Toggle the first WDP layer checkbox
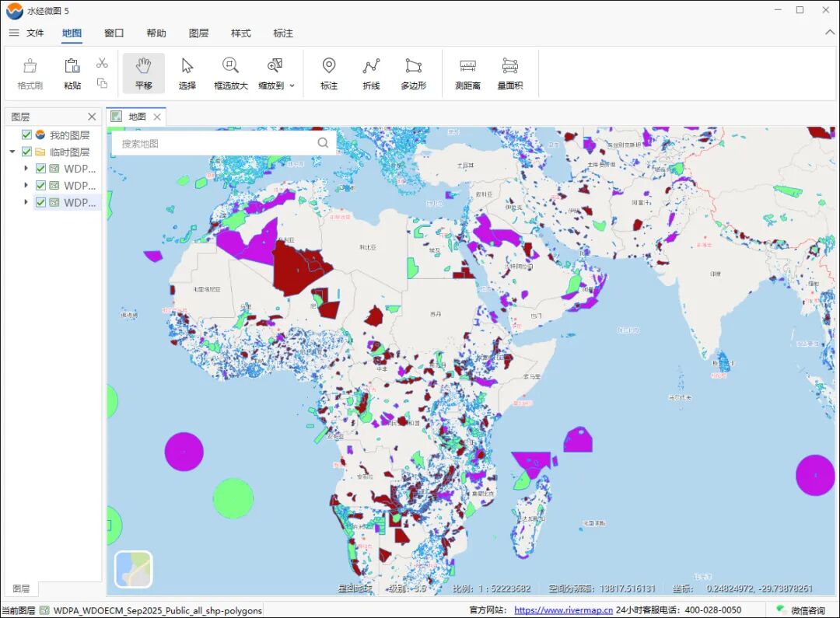 click(41, 169)
